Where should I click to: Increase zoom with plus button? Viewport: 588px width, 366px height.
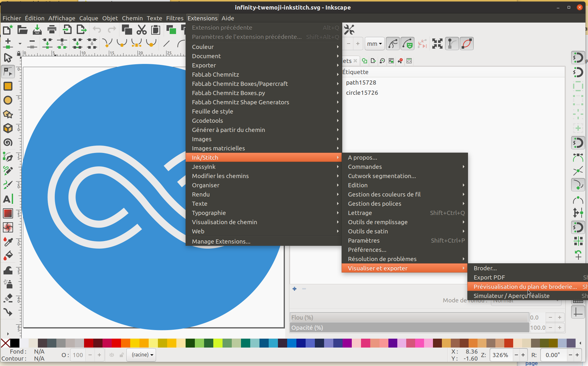pos(523,355)
